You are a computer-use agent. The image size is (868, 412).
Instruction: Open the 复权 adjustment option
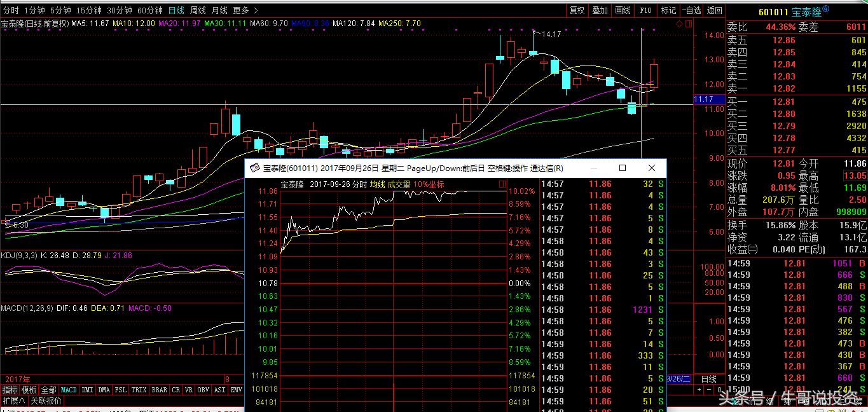pyautogui.click(x=577, y=10)
